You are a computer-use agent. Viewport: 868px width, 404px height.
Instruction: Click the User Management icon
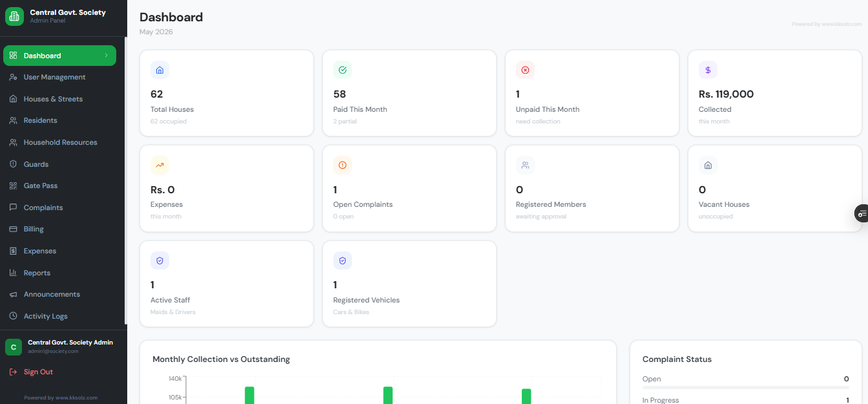pos(13,77)
